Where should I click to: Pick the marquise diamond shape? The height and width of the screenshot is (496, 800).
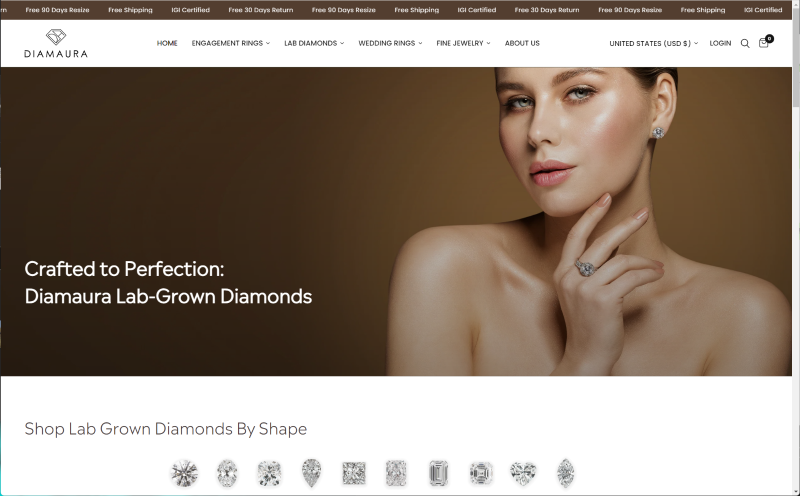(x=565, y=473)
